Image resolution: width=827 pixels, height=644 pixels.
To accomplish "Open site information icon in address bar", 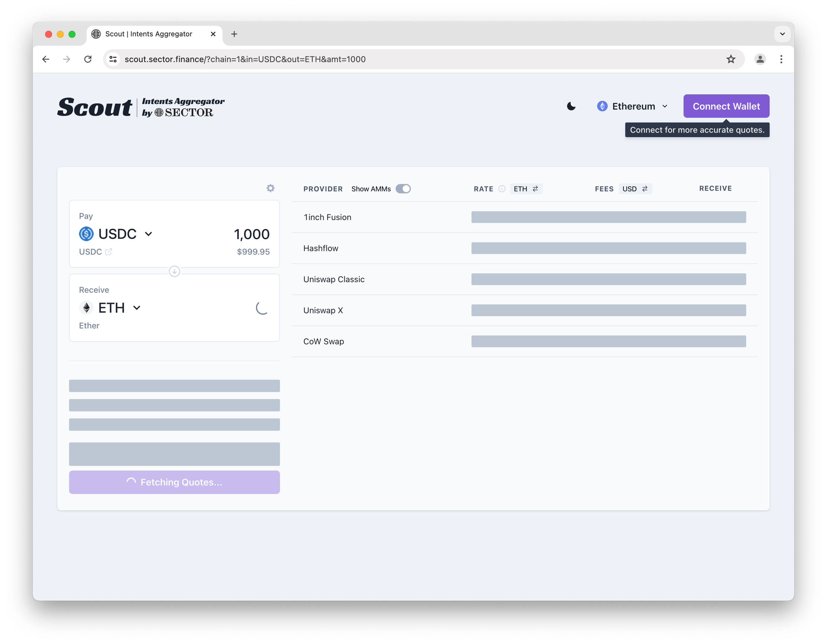I will coord(113,59).
